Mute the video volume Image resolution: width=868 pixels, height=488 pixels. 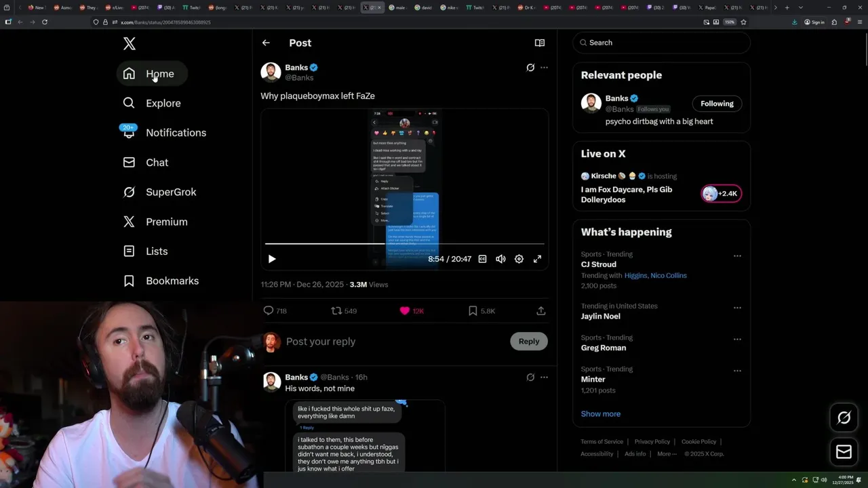[x=500, y=259]
